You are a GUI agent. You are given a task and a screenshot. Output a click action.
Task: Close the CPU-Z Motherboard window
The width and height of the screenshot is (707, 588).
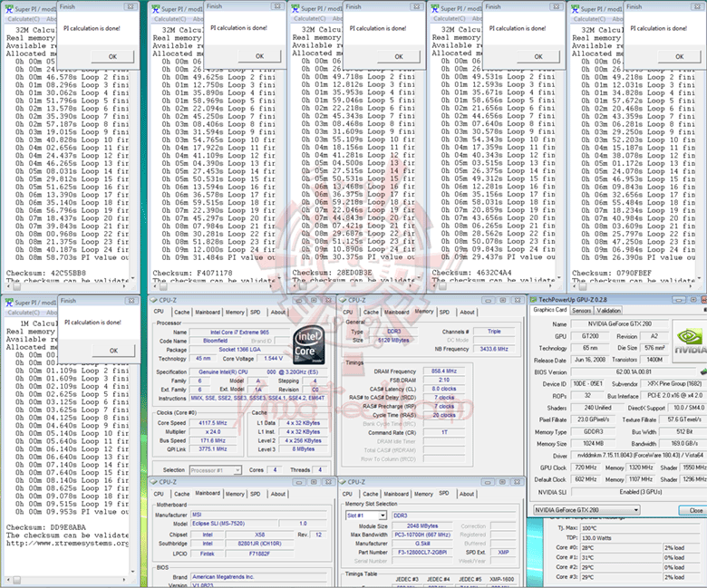[x=329, y=482]
